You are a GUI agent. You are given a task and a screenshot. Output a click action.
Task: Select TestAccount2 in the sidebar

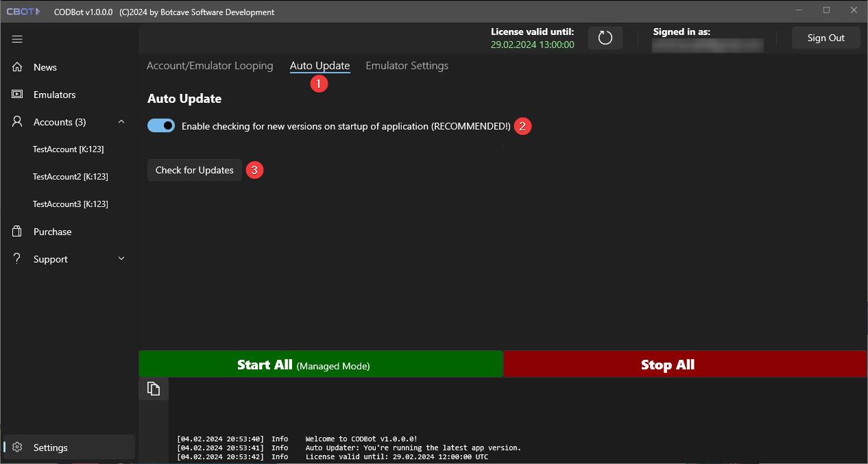(x=70, y=177)
